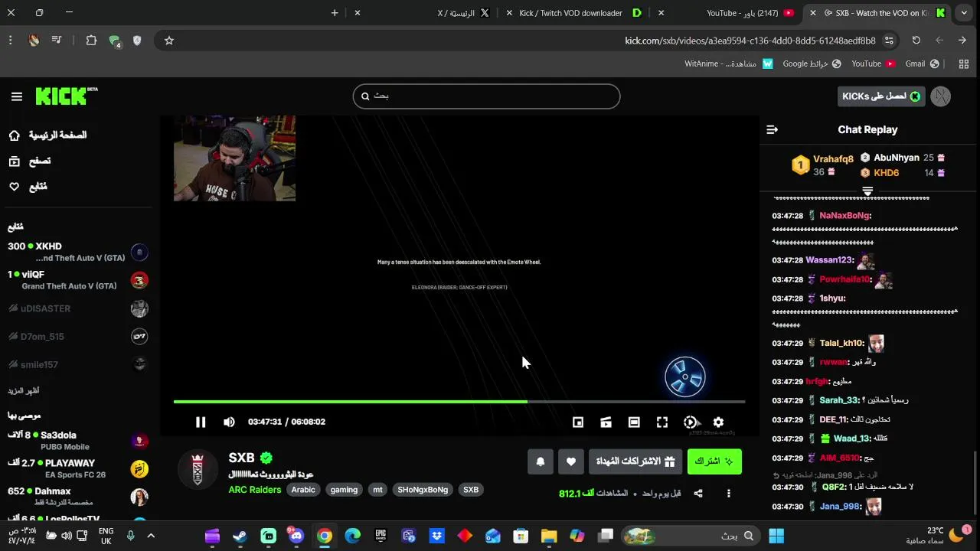980x551 pixels.
Task: Show hidden system tray icons
Action: pyautogui.click(x=151, y=536)
